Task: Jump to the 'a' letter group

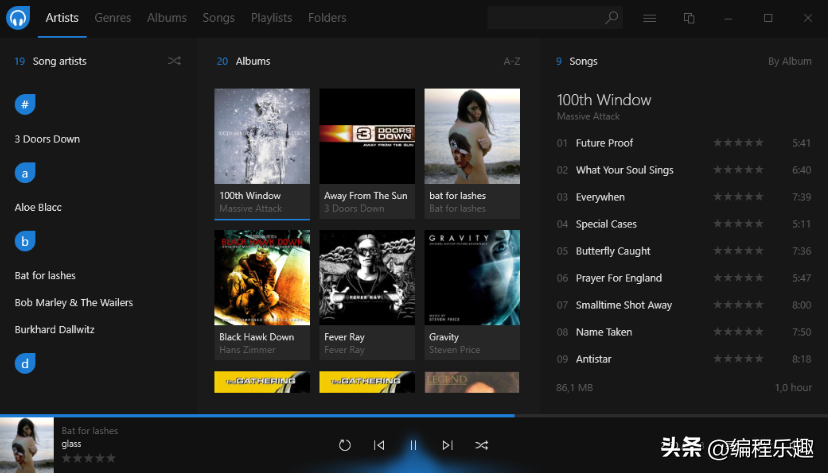Action: 25,173
